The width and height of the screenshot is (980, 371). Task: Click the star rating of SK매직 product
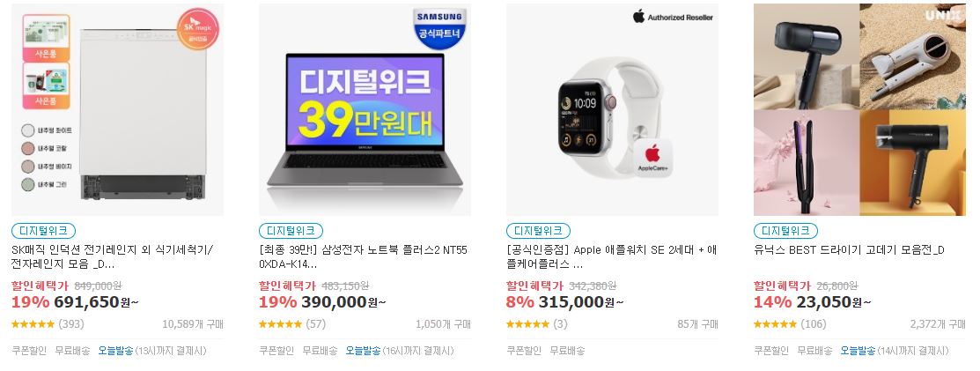pyautogui.click(x=33, y=324)
